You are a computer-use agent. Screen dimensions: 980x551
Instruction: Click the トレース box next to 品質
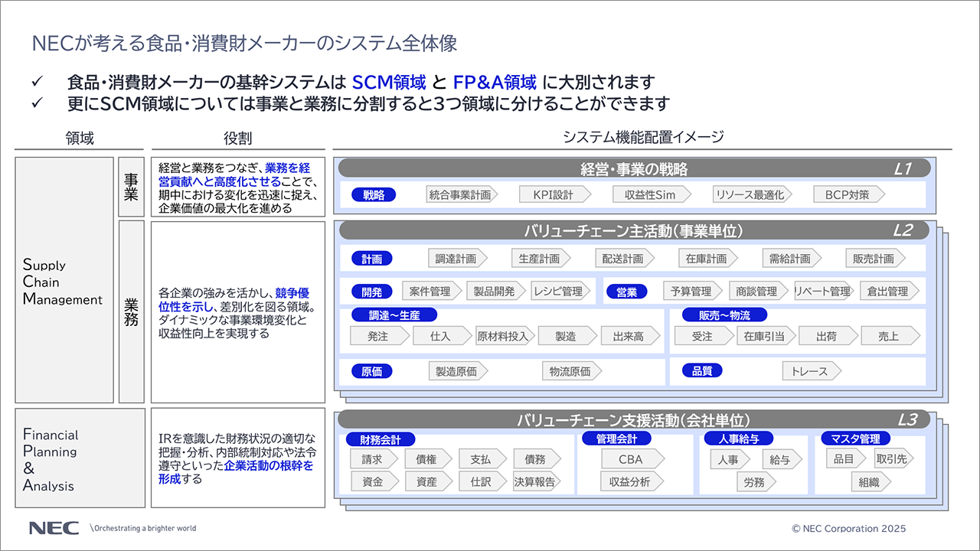(x=811, y=371)
